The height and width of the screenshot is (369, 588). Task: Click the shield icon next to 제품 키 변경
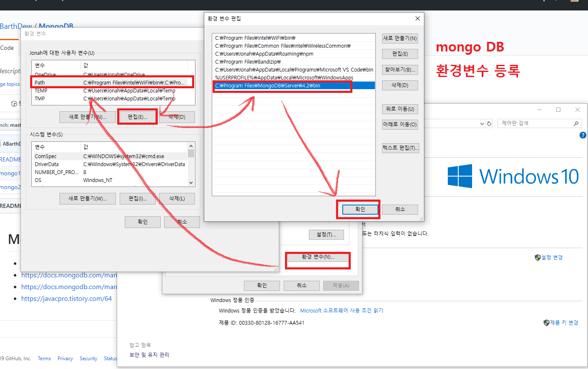point(546,323)
